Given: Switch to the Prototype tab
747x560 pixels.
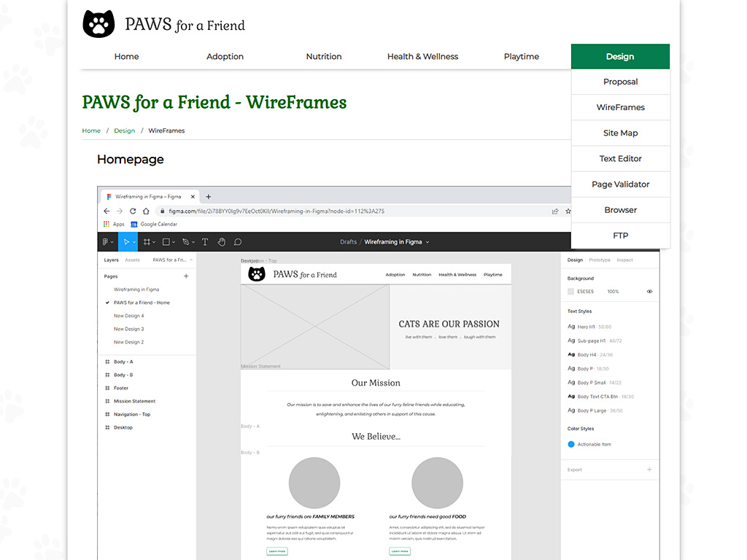Looking at the screenshot, I should [x=600, y=260].
